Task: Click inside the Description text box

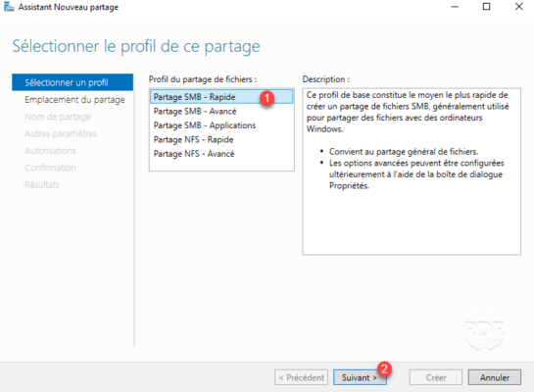Action: point(412,171)
